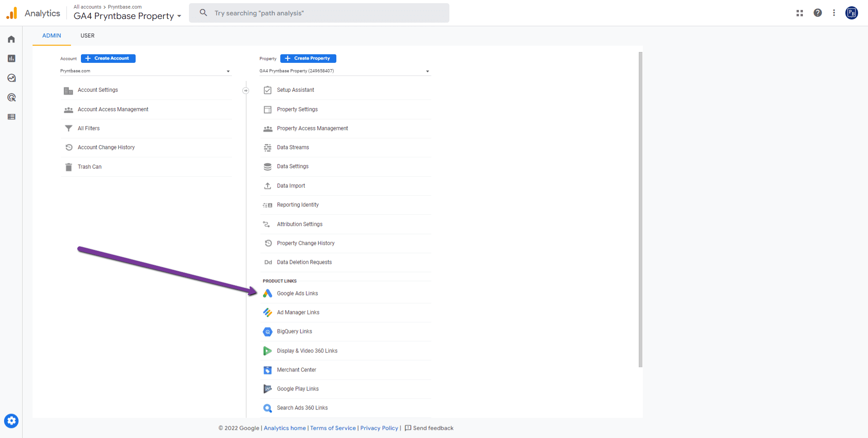This screenshot has width=868, height=438.
Task: Click the Setup Assistant checkbox icon
Action: click(268, 90)
